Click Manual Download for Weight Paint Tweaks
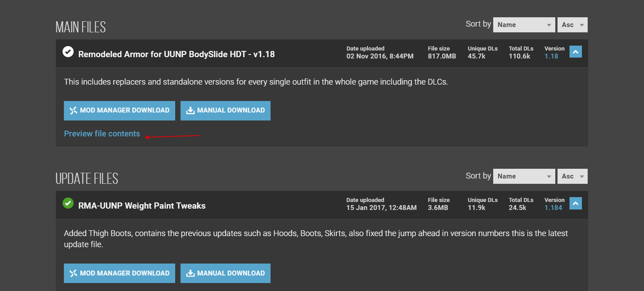The width and height of the screenshot is (644, 291). point(225,273)
